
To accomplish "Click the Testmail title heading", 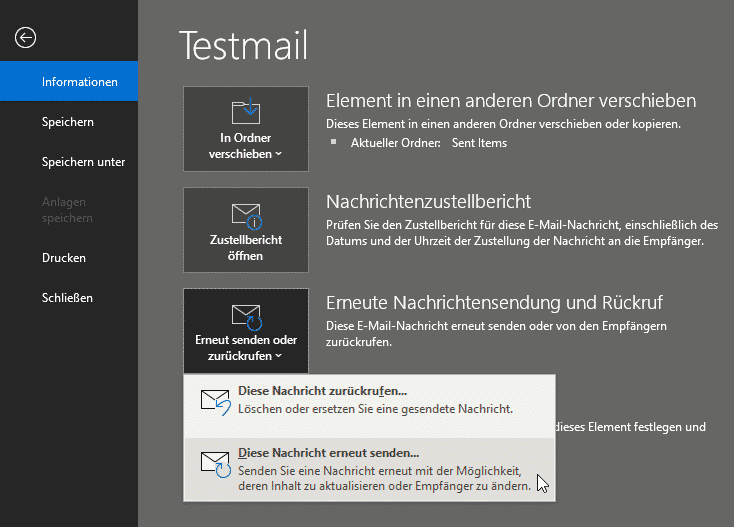I will click(243, 45).
